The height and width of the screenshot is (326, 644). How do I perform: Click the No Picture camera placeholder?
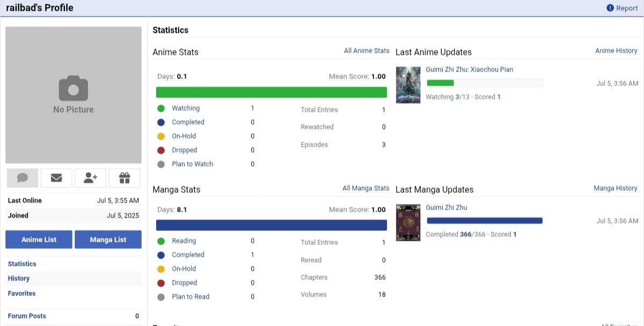coord(74,95)
